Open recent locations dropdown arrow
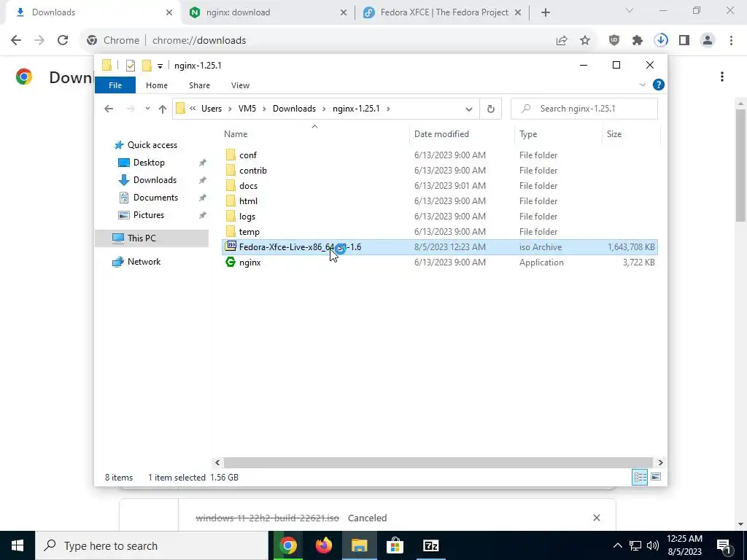 click(x=147, y=109)
